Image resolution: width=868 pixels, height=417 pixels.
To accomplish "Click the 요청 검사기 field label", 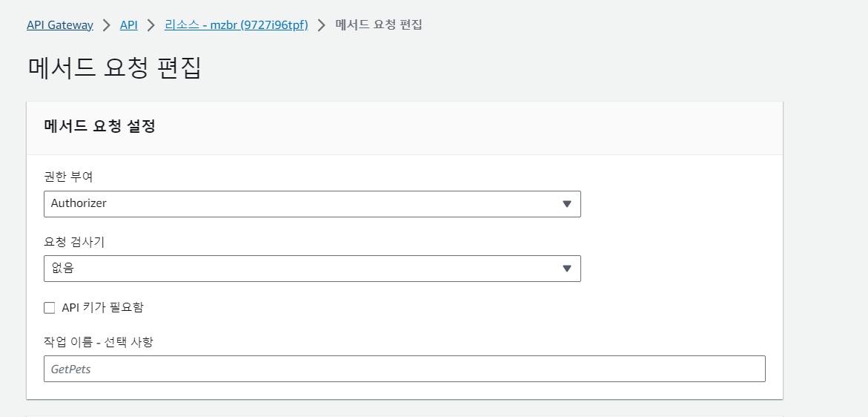I will click(x=74, y=241).
